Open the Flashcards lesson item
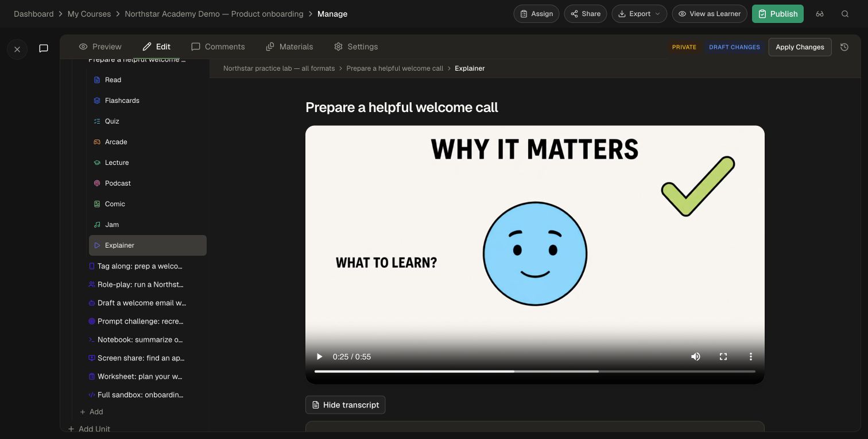 pos(148,101)
